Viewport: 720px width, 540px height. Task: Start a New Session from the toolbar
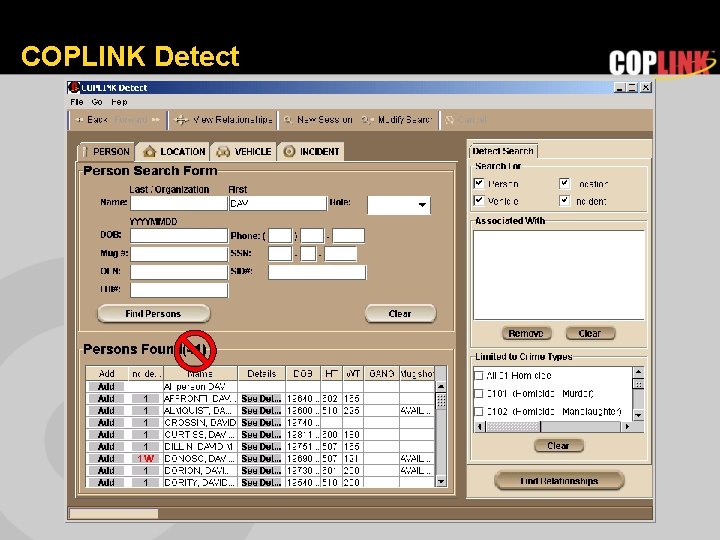point(318,120)
